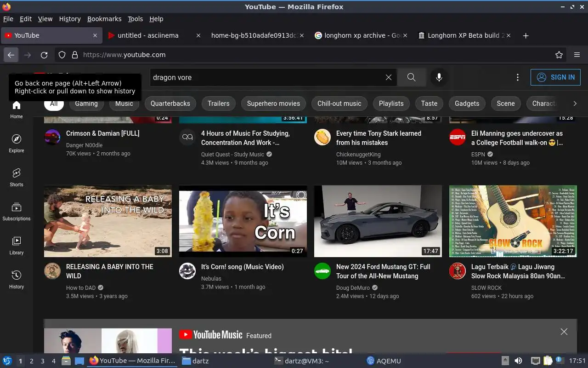Open the View menu

(x=45, y=19)
